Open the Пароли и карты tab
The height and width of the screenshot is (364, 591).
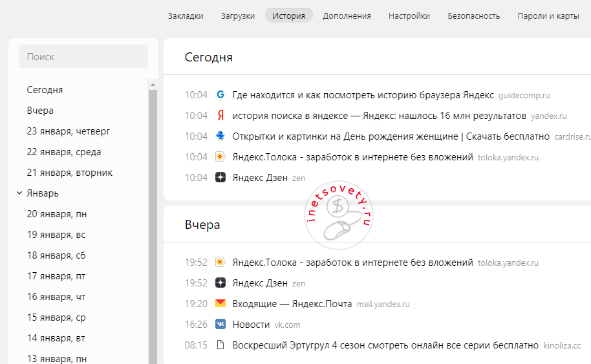(x=548, y=16)
